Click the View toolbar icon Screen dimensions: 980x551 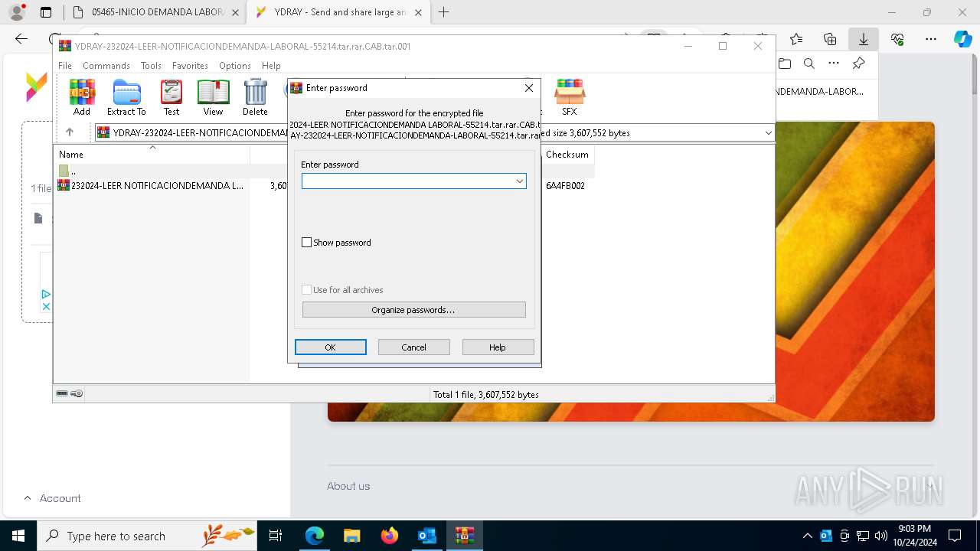(213, 97)
